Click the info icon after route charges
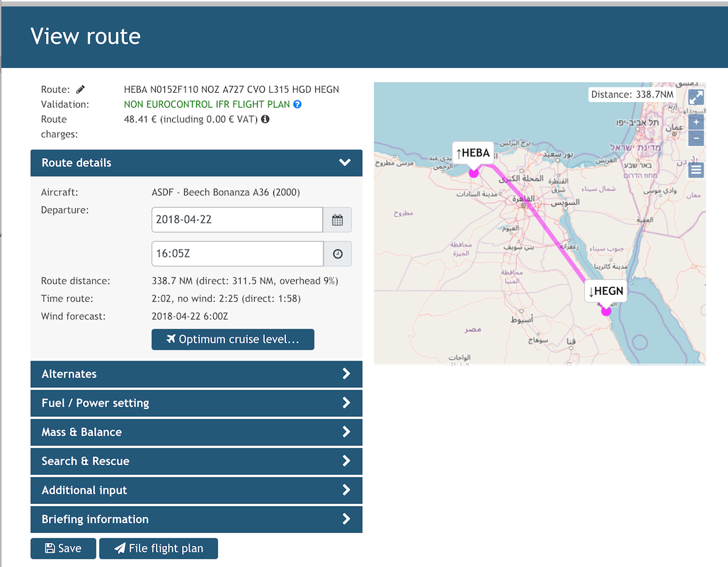Screen dimensions: 728x567 tap(265, 119)
